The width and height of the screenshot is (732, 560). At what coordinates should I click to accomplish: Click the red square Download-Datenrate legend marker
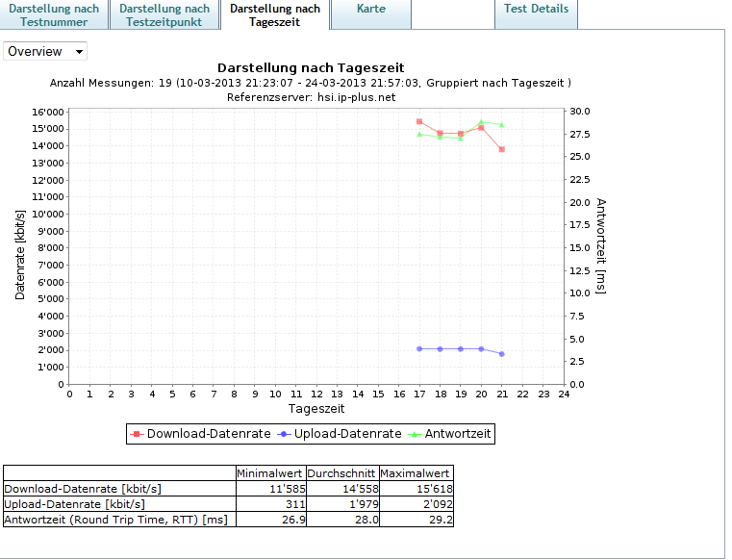(x=138, y=434)
